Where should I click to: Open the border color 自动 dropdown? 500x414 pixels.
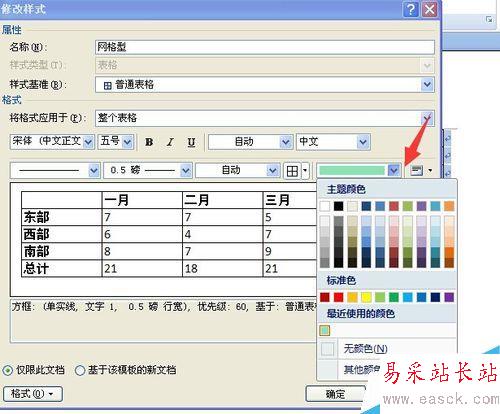click(x=273, y=171)
